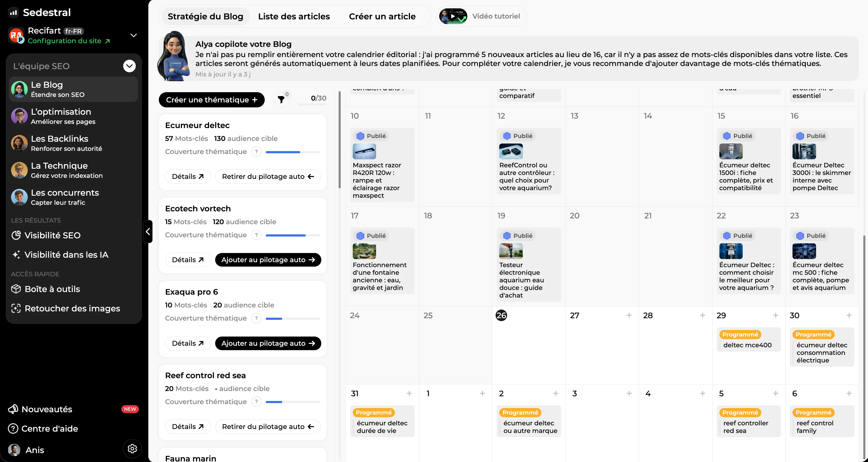Select Les Backlinks avatar icon

pos(19,143)
